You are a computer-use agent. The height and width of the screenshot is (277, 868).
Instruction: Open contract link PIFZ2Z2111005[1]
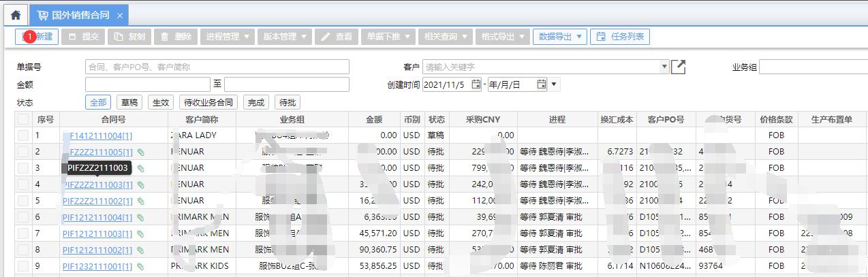[x=97, y=152]
